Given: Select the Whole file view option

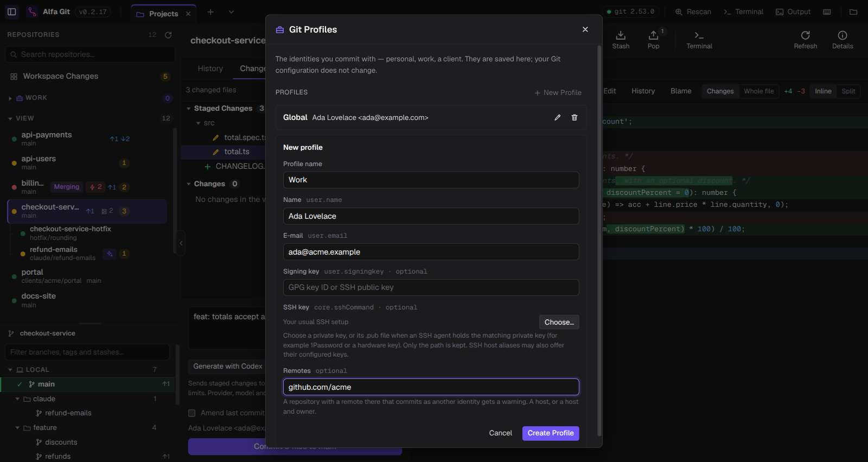Looking at the screenshot, I should point(759,91).
